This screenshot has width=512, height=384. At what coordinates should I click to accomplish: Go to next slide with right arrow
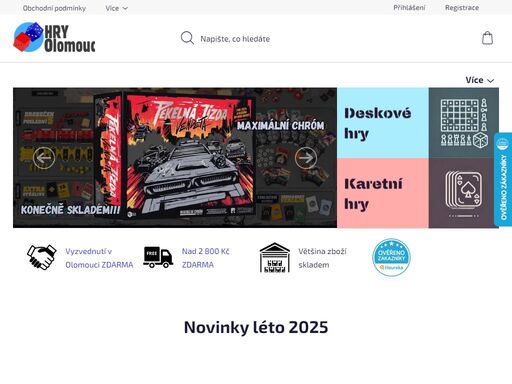click(x=306, y=158)
